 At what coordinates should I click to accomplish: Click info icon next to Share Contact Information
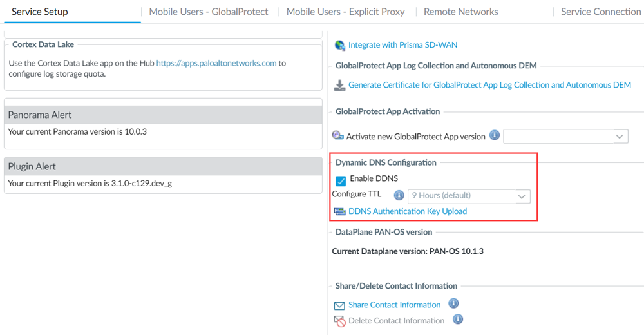[x=453, y=303]
